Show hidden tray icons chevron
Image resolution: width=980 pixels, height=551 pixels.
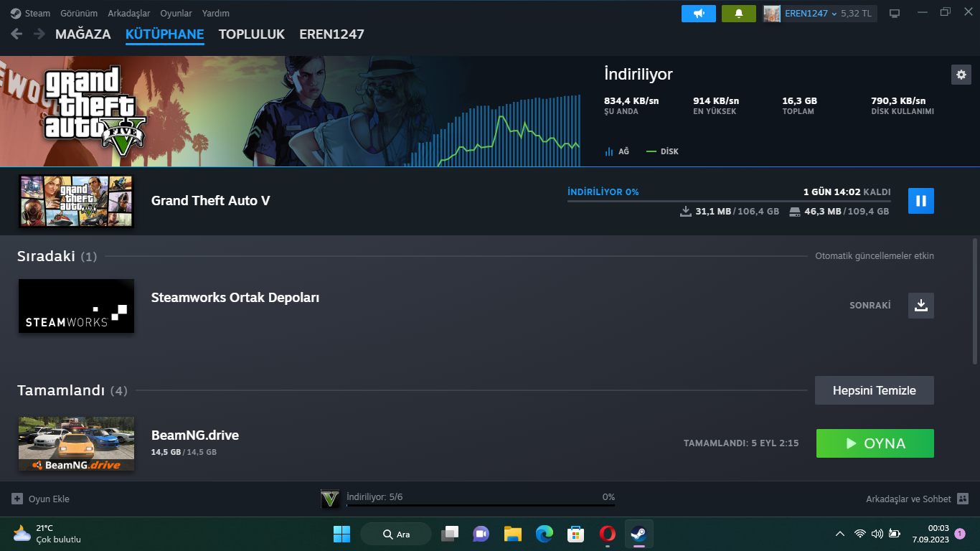(840, 534)
